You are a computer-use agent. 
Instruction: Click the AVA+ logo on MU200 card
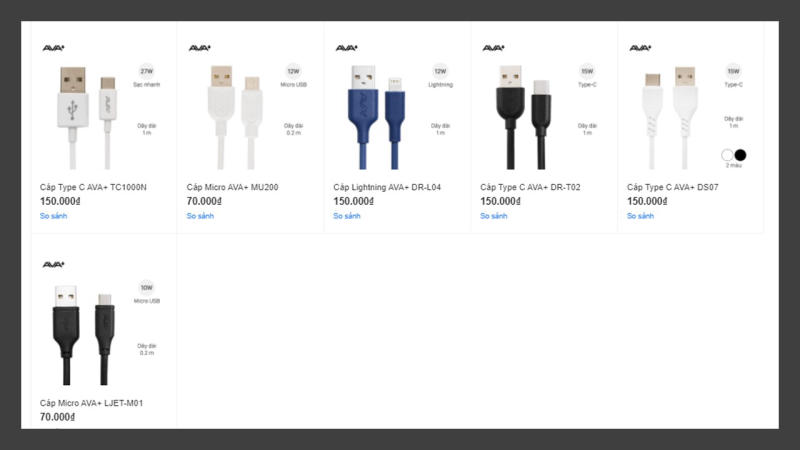(200, 48)
